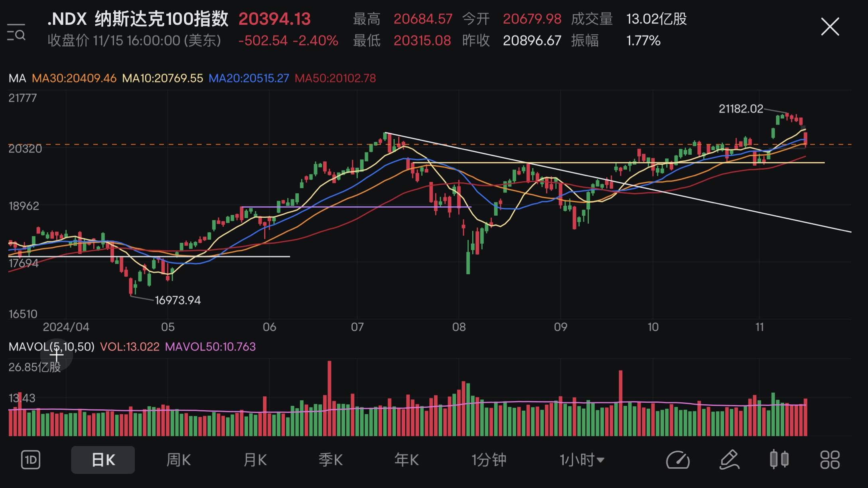
Task: Open the MAVOL(5,10,50) volume indicator settings
Action: point(51,346)
